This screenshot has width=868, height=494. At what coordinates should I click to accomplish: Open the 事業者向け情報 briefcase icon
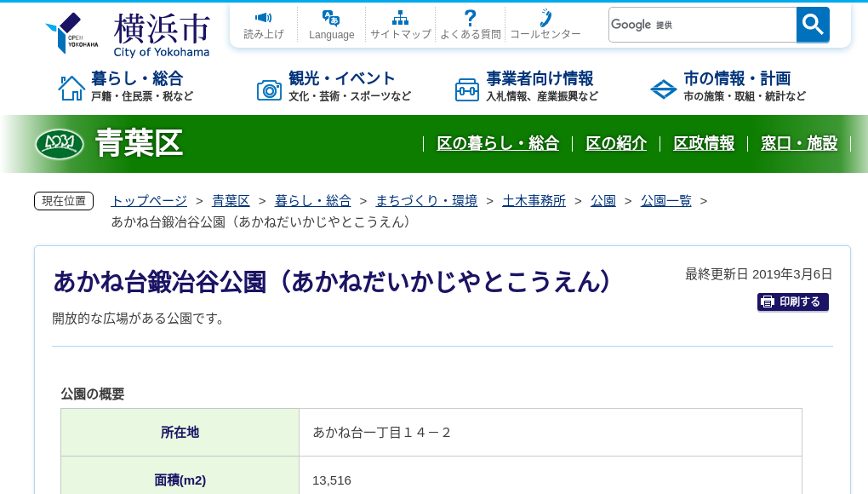pyautogui.click(x=466, y=87)
